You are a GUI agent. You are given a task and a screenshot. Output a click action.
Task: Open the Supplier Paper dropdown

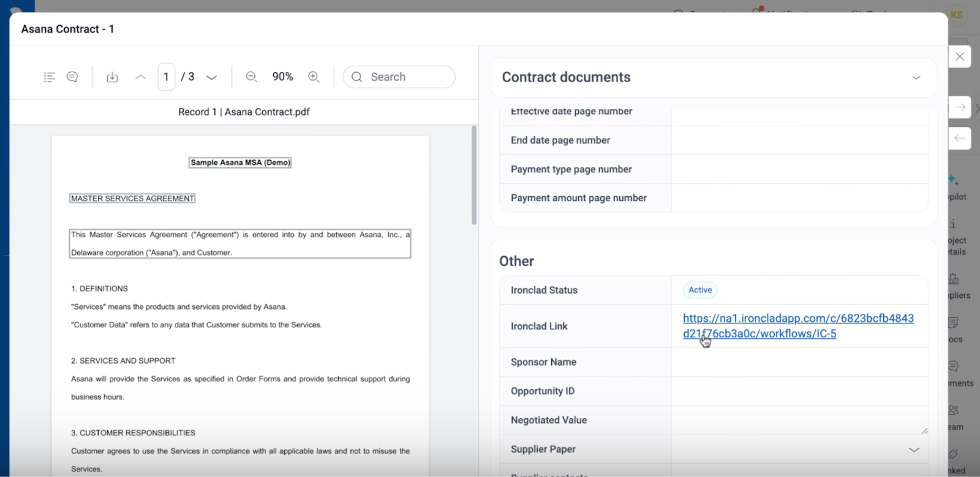913,449
